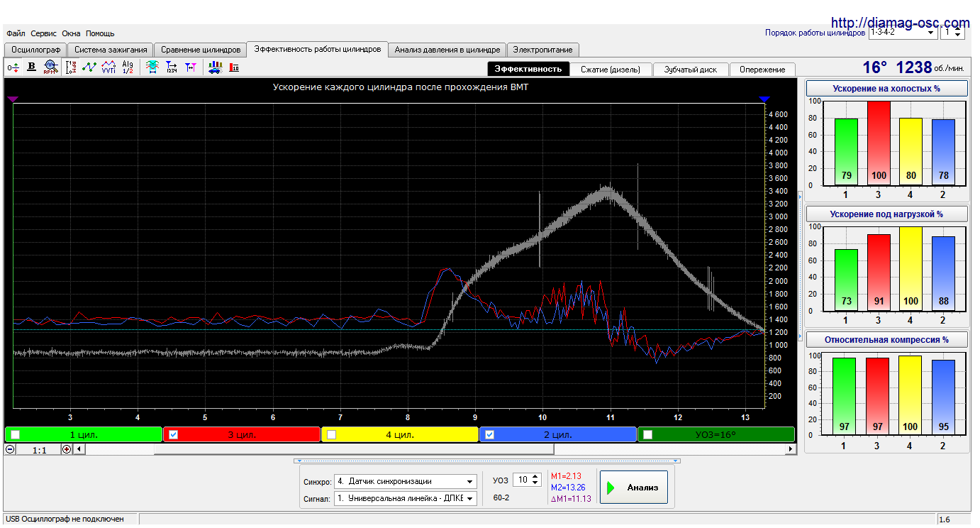Select the Сжатие (дизель) sub-tab
Screen dimensions: 980x528
[x=611, y=70]
